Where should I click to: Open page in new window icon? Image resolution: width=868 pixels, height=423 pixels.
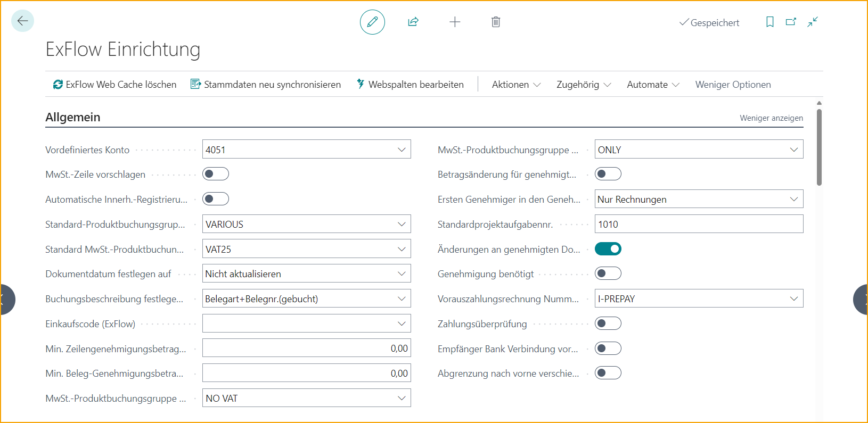pyautogui.click(x=791, y=22)
